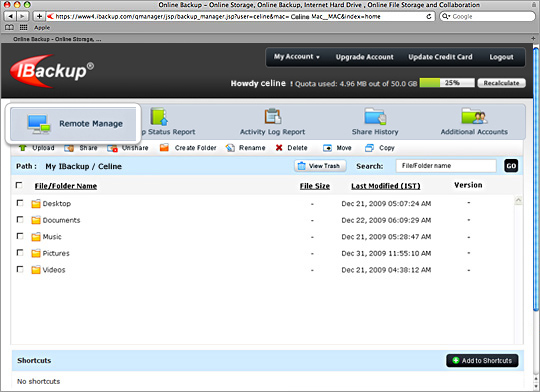Open the Desktop folder link
540x392 pixels.
[56, 204]
